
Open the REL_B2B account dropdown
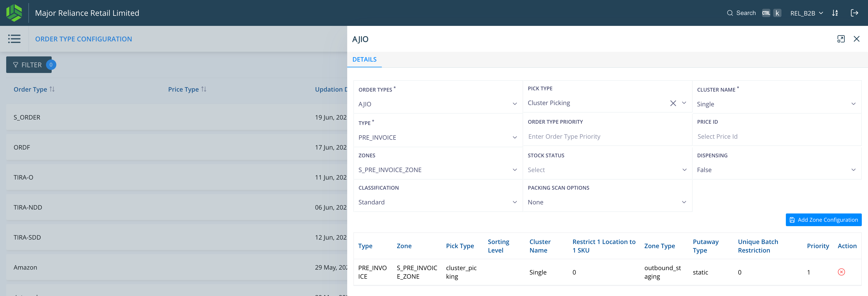806,13
